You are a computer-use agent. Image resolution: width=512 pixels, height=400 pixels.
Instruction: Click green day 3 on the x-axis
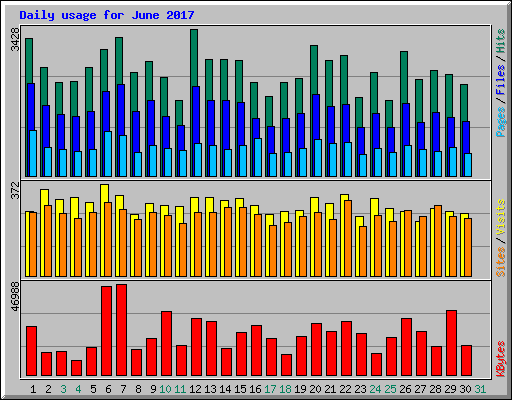[63, 389]
